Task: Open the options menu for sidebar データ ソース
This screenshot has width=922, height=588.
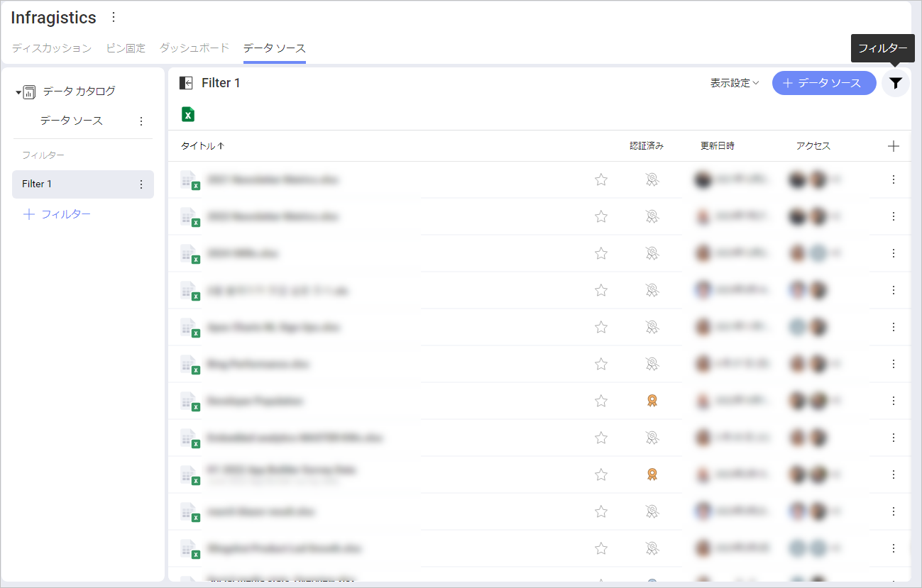Action: click(x=141, y=121)
